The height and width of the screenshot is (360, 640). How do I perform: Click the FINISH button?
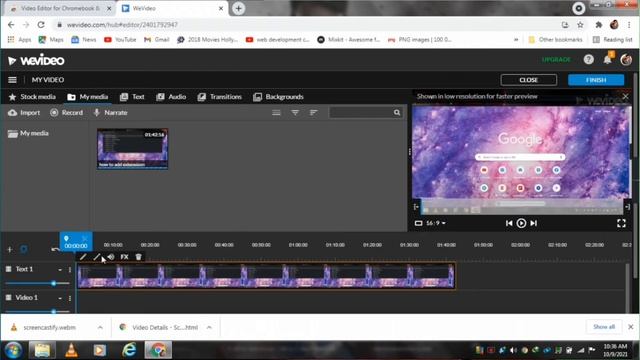596,80
